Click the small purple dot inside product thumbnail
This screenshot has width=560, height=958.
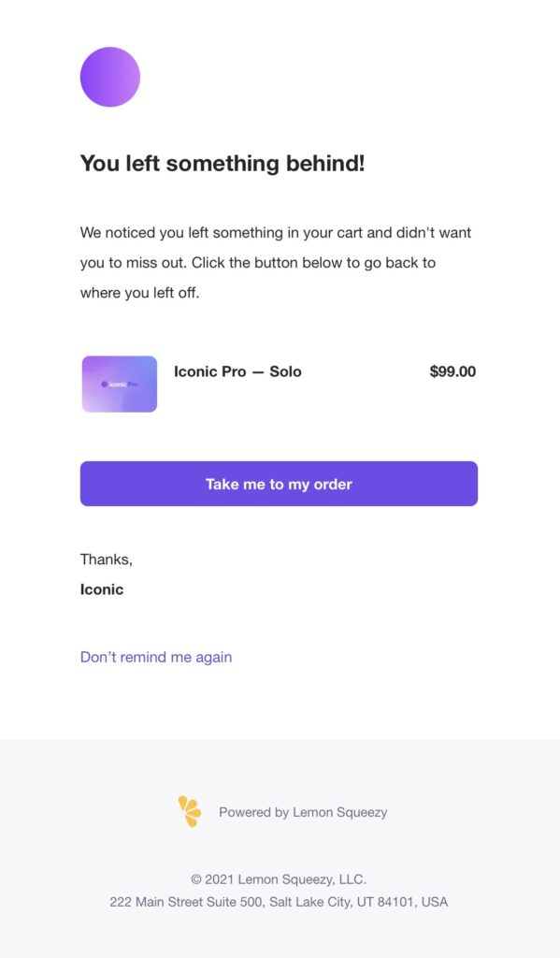[x=105, y=385]
